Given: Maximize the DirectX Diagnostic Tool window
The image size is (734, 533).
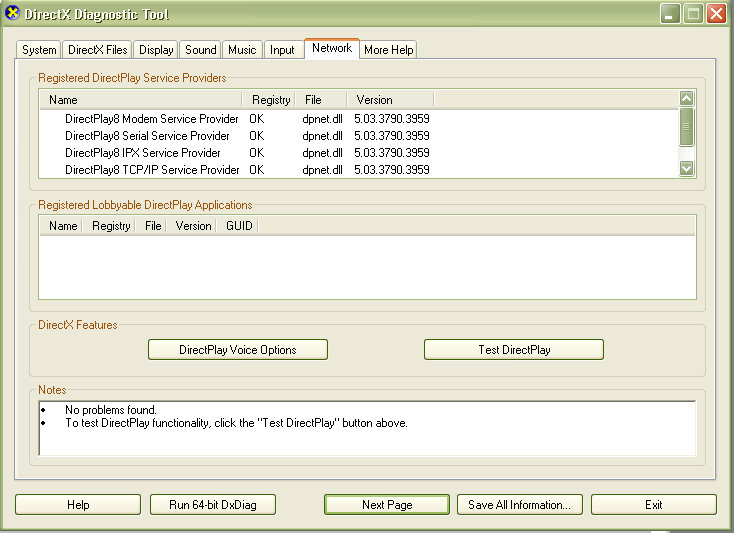Looking at the screenshot, I should pyautogui.click(x=693, y=14).
